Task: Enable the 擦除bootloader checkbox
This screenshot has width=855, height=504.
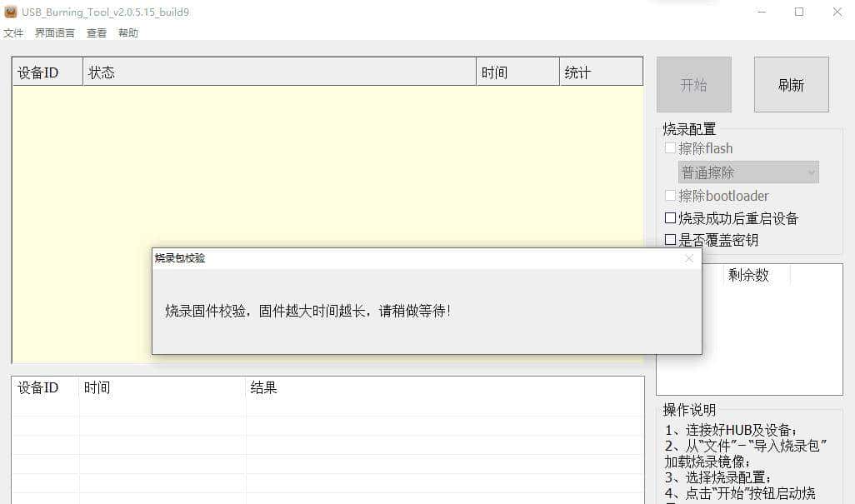Action: 670,195
